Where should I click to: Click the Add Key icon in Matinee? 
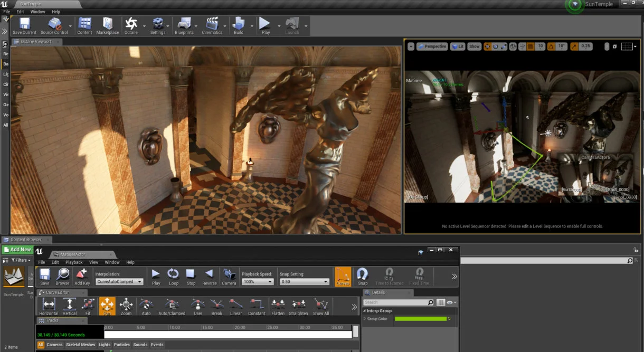[x=82, y=277]
